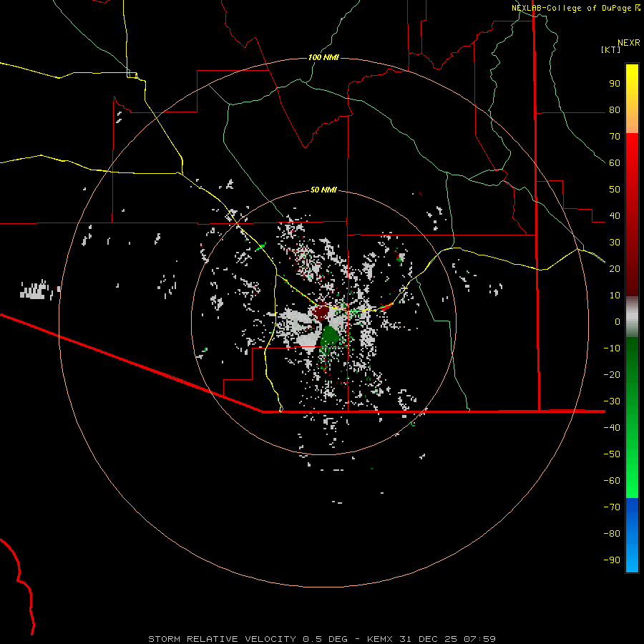Viewport: 644px width, 644px height.
Task: Click the 20 value on velocity scale
Action: point(615,268)
